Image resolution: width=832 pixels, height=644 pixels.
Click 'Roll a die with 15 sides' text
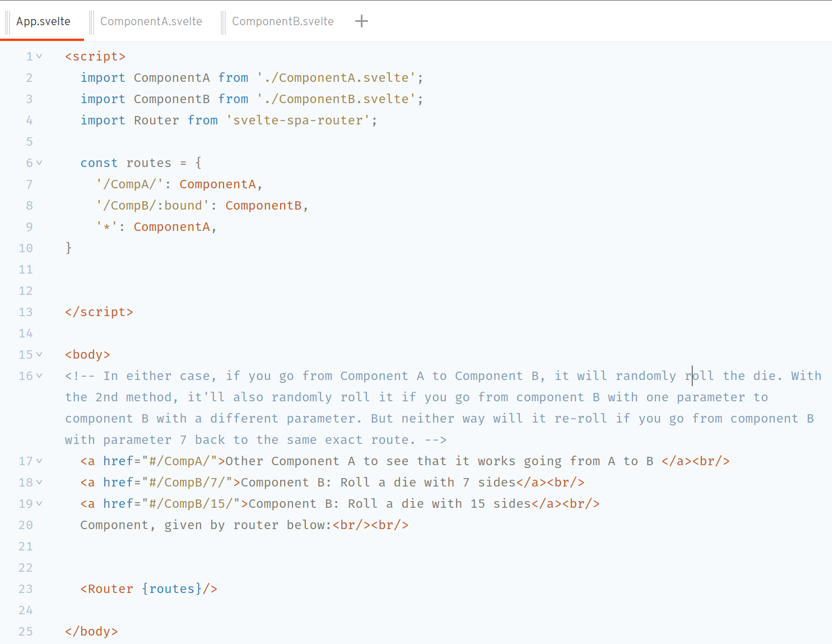point(439,503)
